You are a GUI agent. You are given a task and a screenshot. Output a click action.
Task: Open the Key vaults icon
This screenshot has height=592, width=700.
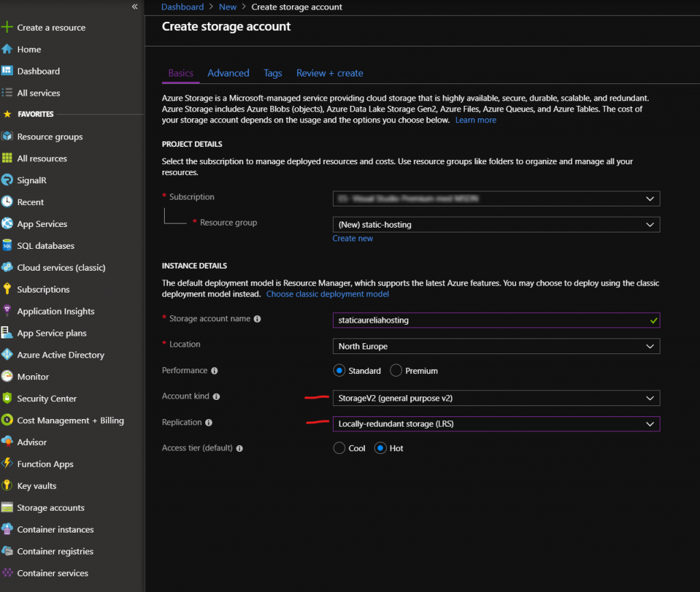click(x=7, y=486)
